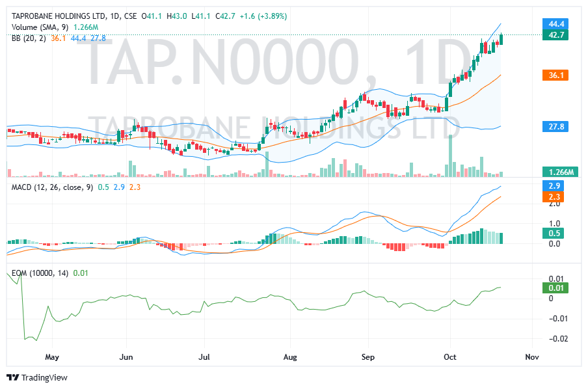This screenshot has width=588, height=389.
Task: Click the blue 44.4 upper band price label
Action: click(x=555, y=24)
